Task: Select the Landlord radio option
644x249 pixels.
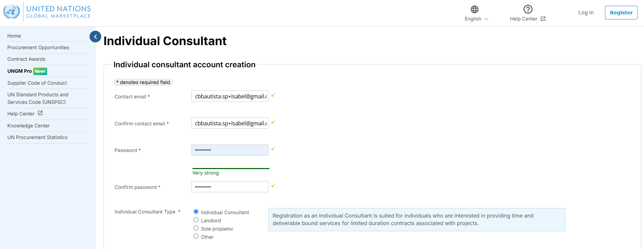Action: point(196,220)
